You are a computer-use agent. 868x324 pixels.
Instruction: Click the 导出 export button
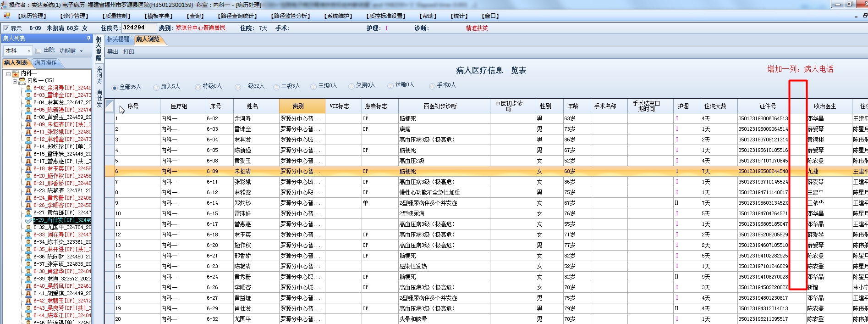click(x=113, y=52)
